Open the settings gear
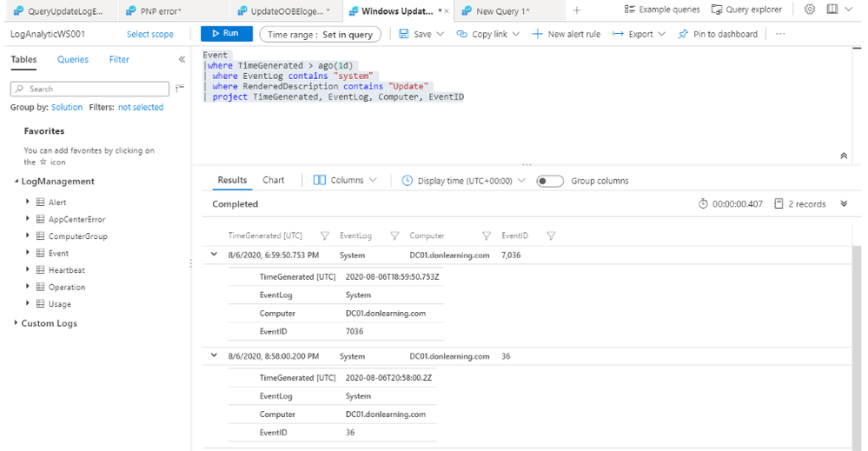Screen dimensions: 868x451 [810, 10]
